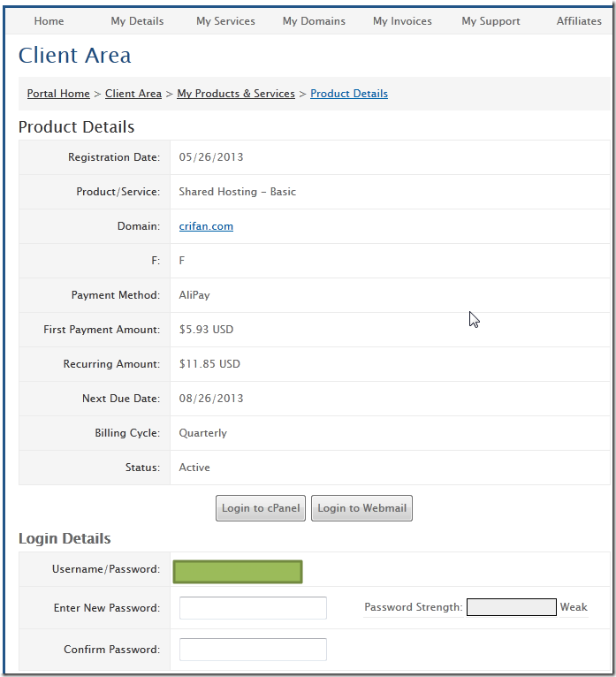Open My Domains menu item
Viewport: 616px width, 677px height.
point(314,21)
